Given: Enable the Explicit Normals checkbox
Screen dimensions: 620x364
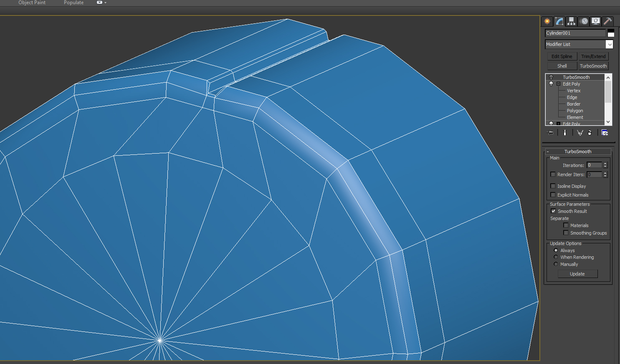Looking at the screenshot, I should click(x=553, y=195).
